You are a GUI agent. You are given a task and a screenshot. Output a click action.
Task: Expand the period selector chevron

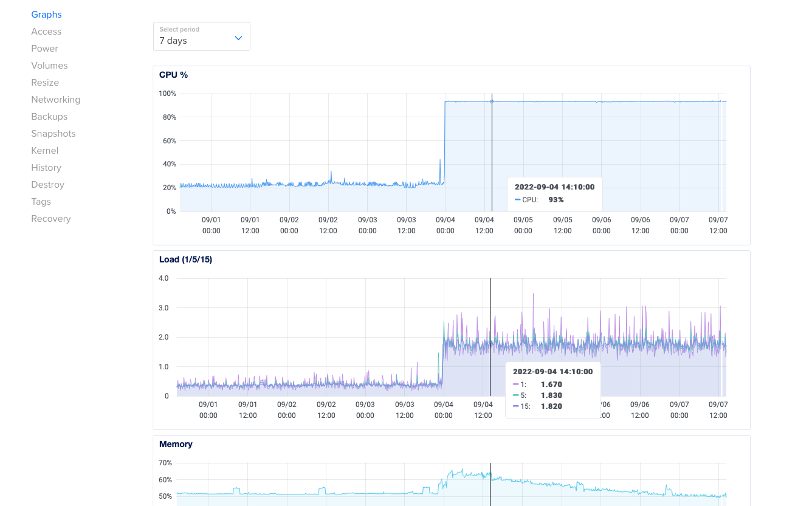pos(238,37)
